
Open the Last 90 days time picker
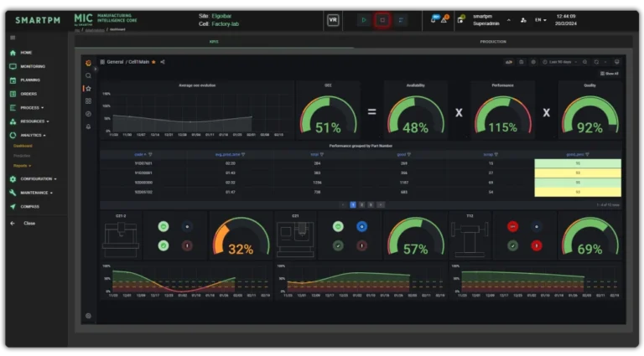click(x=559, y=62)
